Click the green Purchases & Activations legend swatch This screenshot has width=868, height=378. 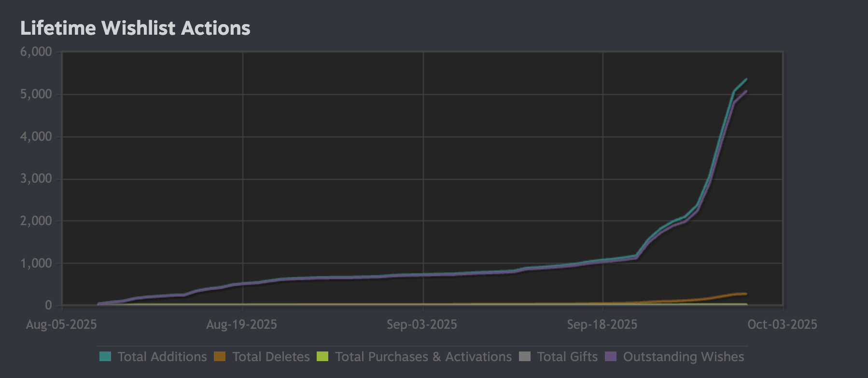tap(322, 357)
